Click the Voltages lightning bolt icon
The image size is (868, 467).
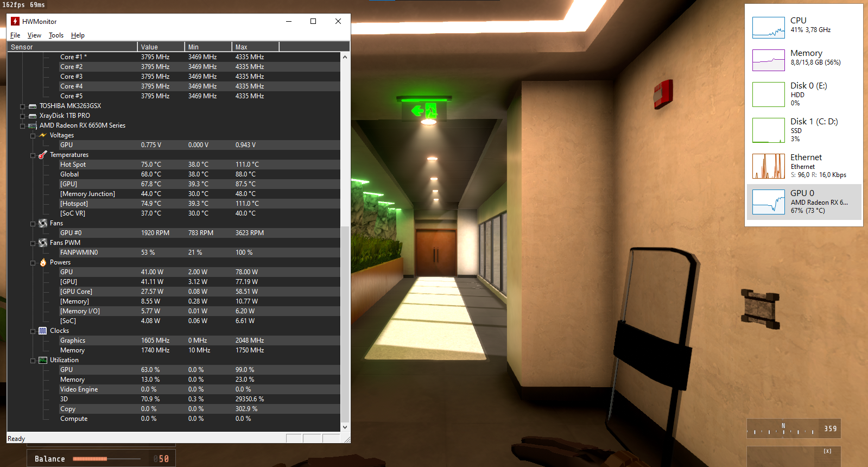coord(43,135)
